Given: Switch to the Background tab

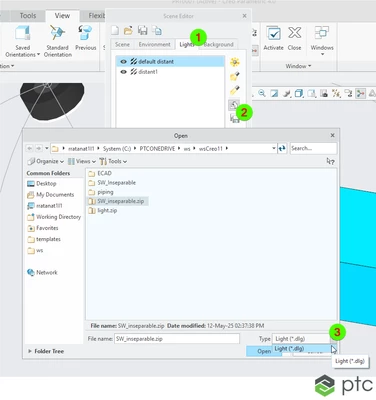Looking at the screenshot, I should tap(218, 44).
